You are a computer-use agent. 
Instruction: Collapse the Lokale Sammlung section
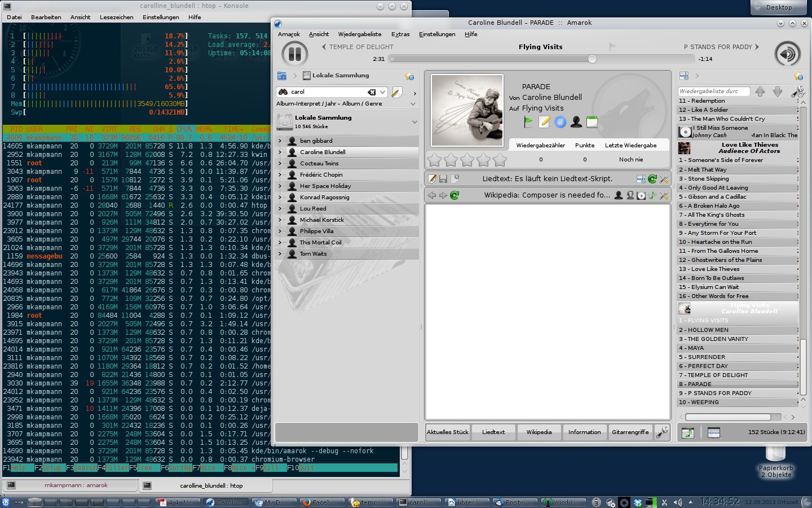[x=414, y=122]
